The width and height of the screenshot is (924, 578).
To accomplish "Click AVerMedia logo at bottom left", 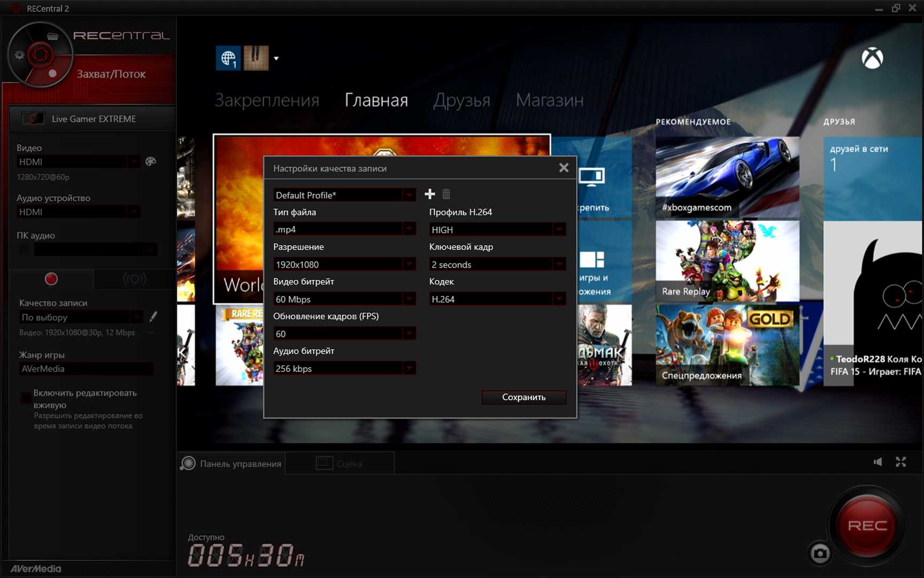I will click(36, 569).
